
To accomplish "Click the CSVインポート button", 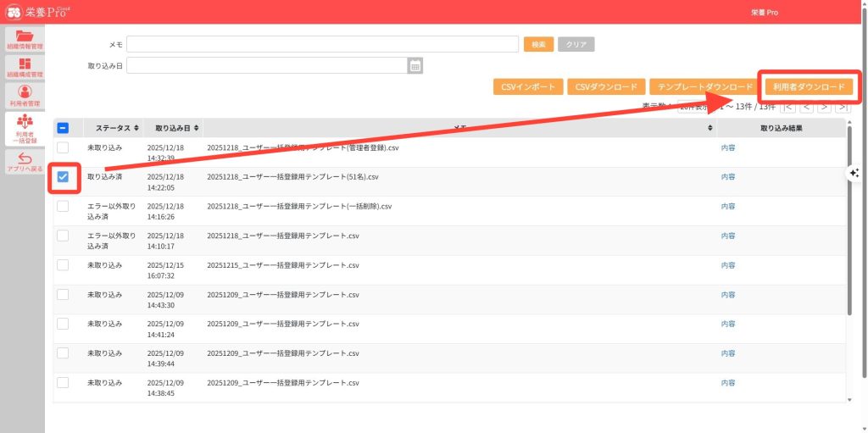I will point(528,87).
